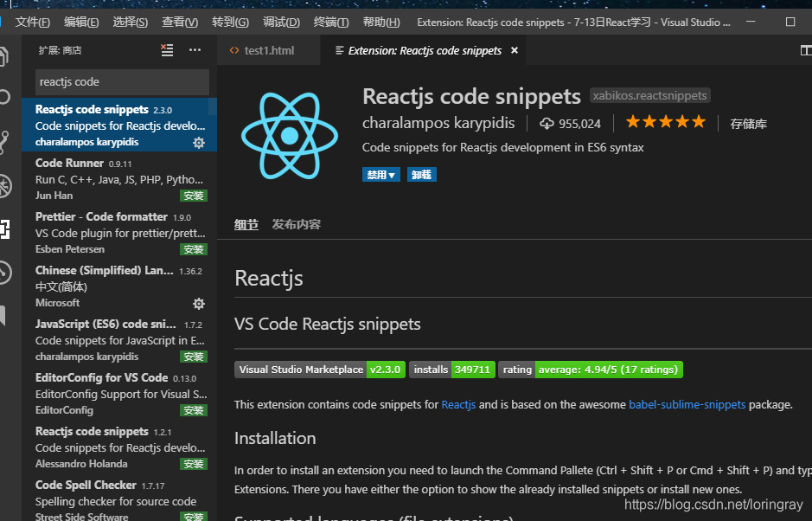Click the extensions list scrollbar

pos(213,106)
